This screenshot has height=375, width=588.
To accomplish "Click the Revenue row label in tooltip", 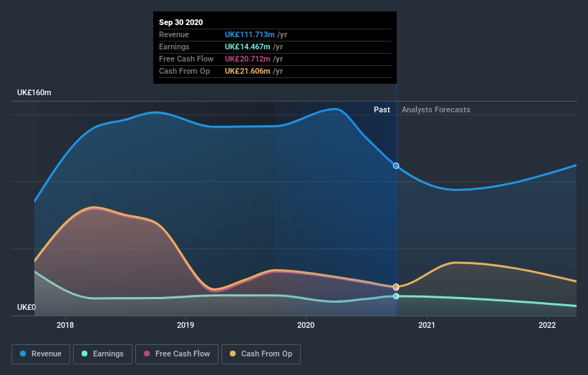I will [174, 34].
